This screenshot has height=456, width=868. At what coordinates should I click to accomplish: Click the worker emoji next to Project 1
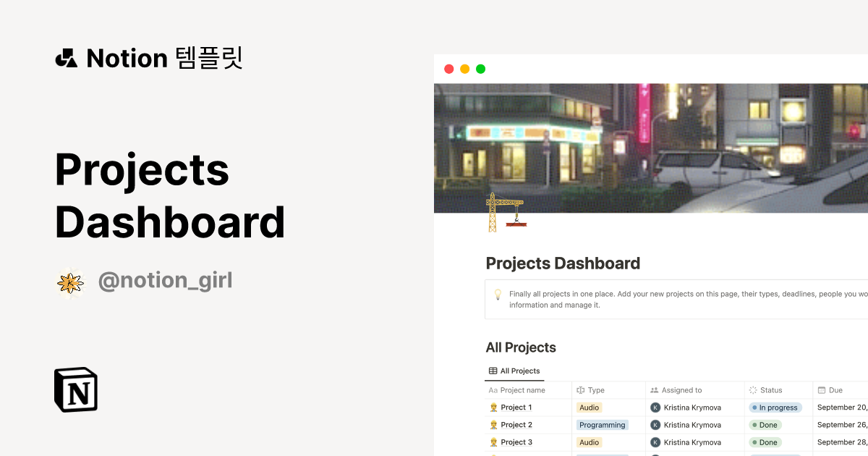493,408
